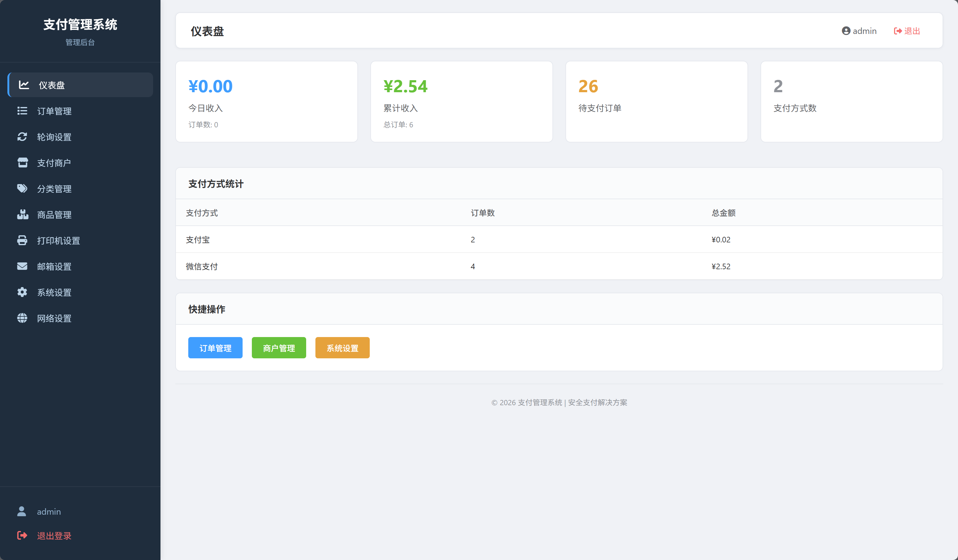Click the dashboard chart icon in sidebar
The width and height of the screenshot is (958, 560).
click(24, 85)
